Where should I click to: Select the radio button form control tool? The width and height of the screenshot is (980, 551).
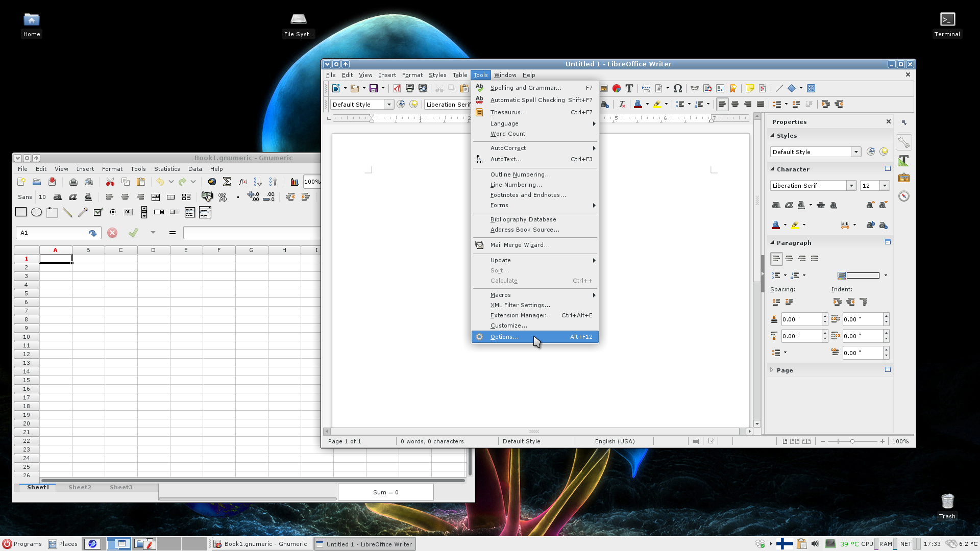tap(113, 212)
